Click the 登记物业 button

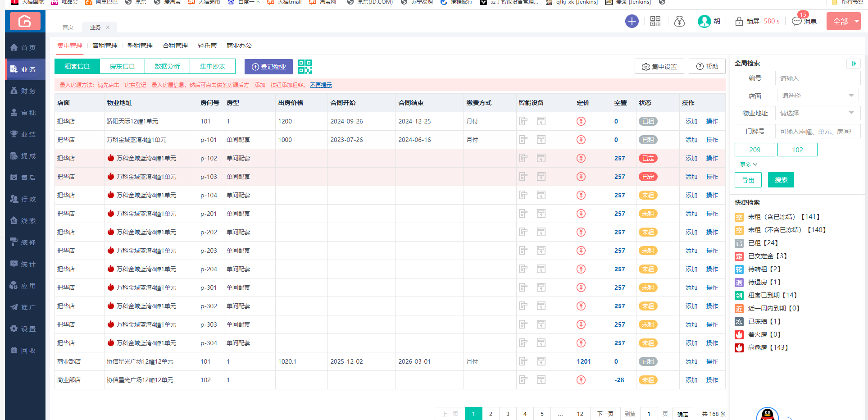(268, 67)
